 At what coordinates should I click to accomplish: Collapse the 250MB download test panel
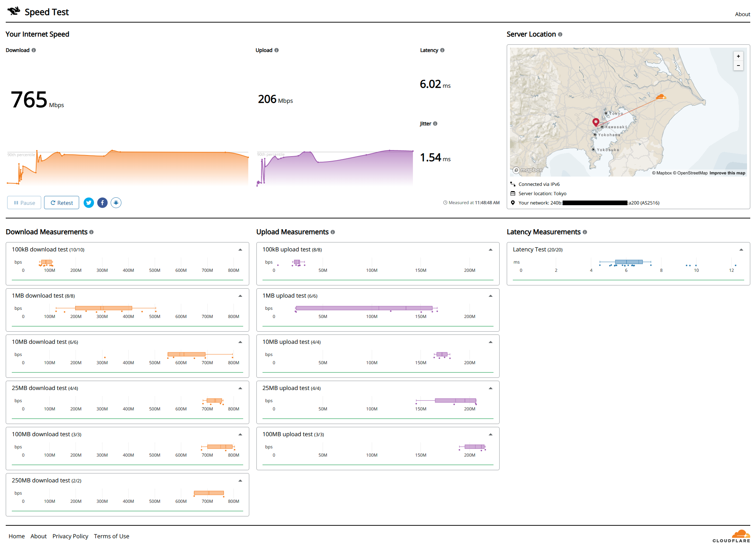click(240, 481)
